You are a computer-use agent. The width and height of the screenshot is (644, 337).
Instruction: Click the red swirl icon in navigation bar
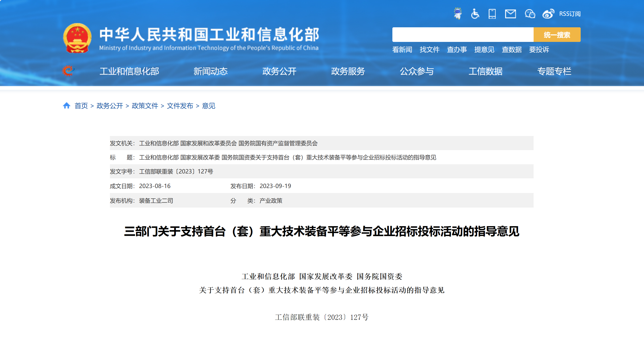(68, 71)
